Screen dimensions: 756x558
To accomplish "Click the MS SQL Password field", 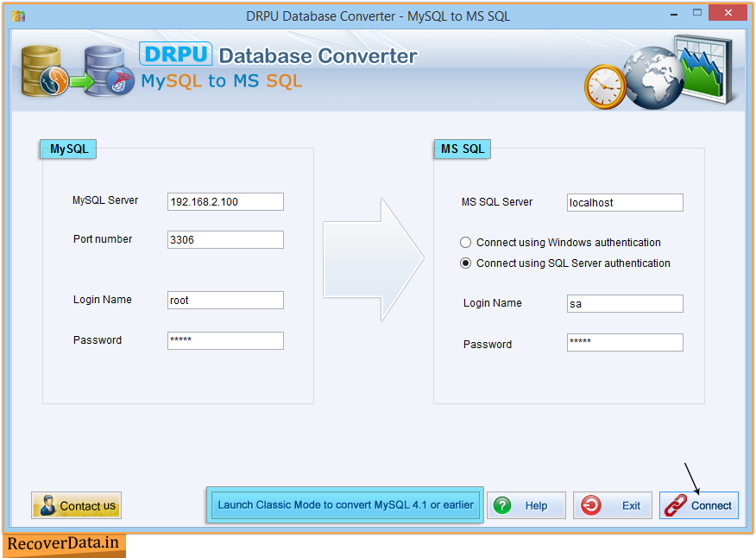I will coord(625,343).
